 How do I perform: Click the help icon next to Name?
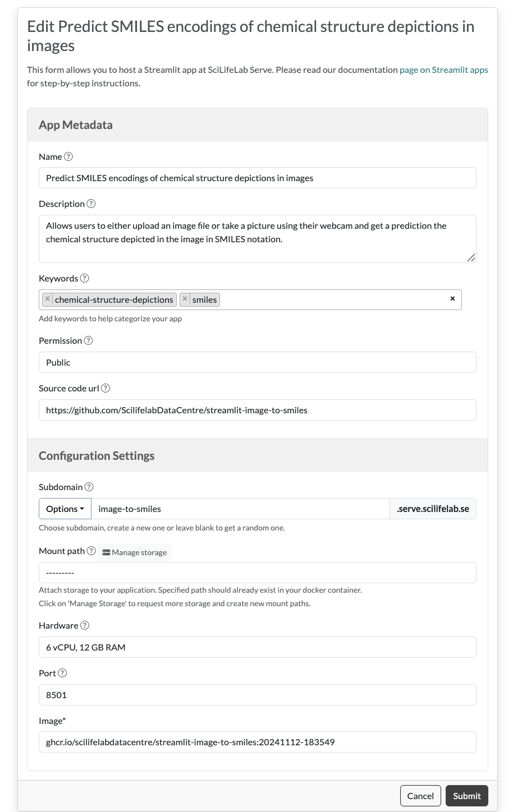click(68, 156)
